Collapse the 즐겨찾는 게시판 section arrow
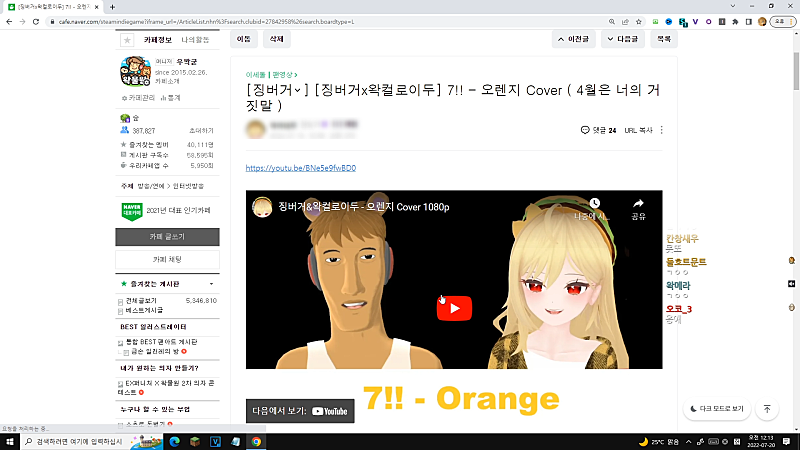800x450 pixels. click(211, 284)
